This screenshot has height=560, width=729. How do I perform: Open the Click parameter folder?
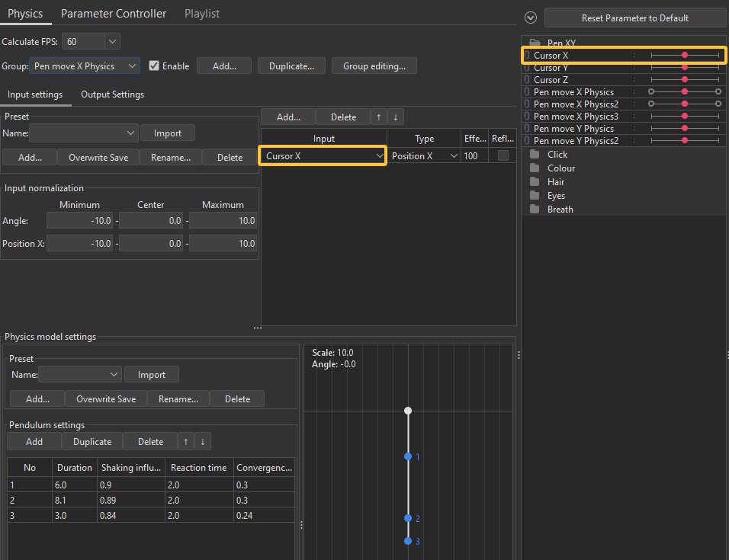pyautogui.click(x=557, y=155)
